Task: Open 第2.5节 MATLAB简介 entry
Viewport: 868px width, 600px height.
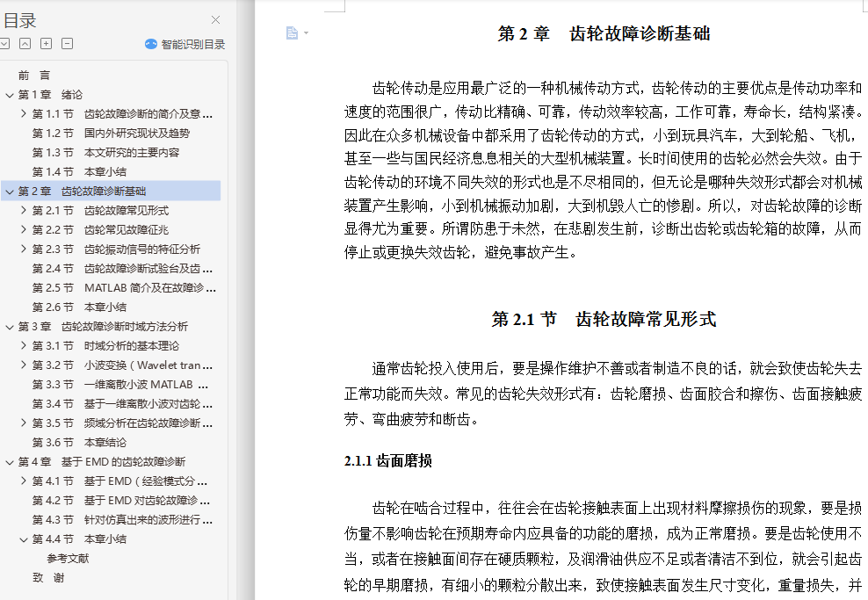Action: tap(124, 288)
